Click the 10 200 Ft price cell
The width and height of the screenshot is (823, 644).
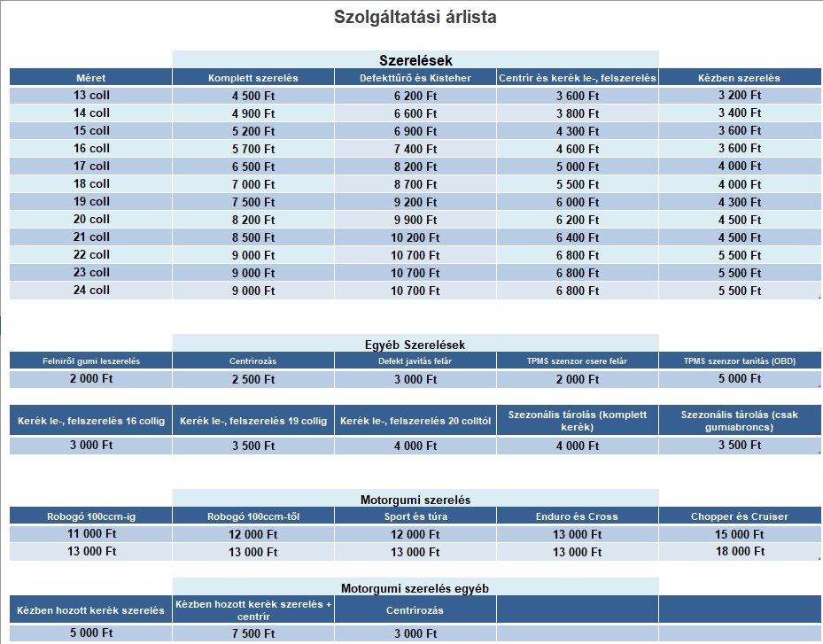coord(415,237)
